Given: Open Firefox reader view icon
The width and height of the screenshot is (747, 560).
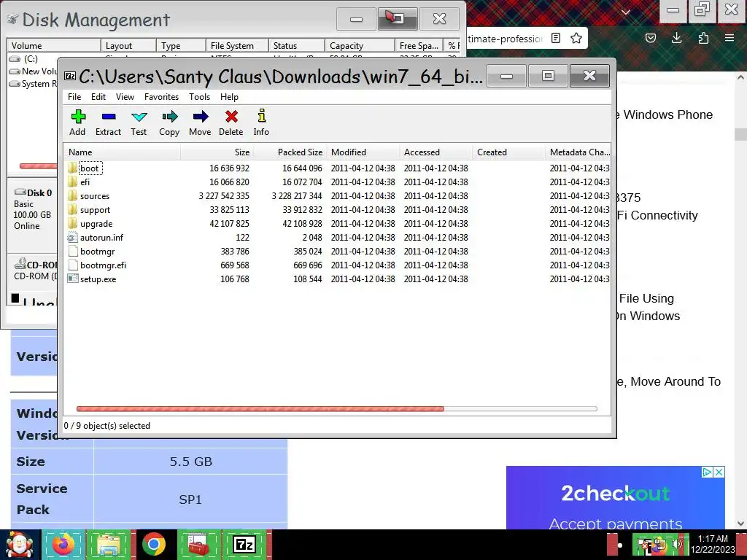Looking at the screenshot, I should pyautogui.click(x=555, y=38).
